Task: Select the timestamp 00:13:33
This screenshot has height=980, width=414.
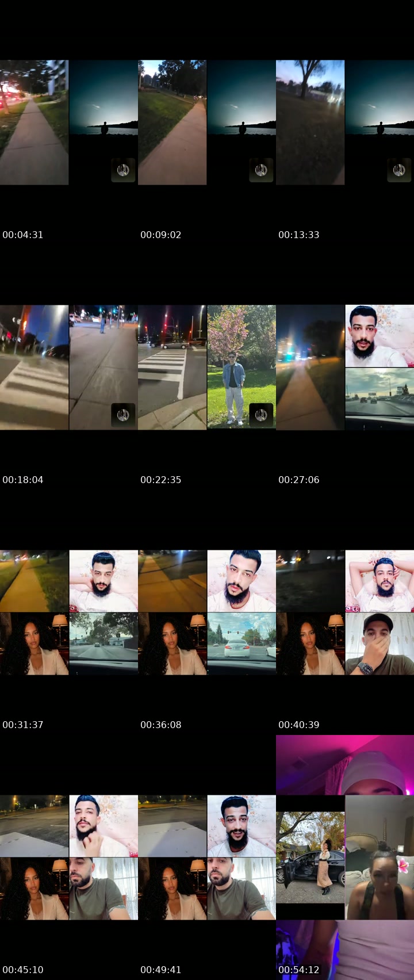Action: point(299,235)
